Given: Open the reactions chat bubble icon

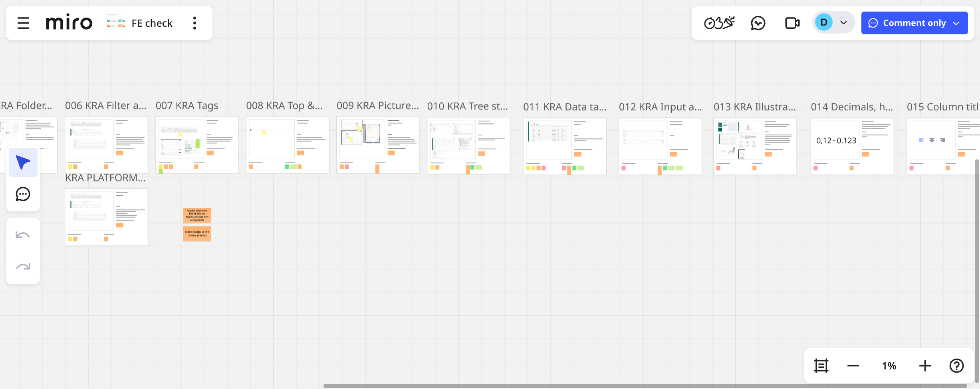Looking at the screenshot, I should coord(758,23).
